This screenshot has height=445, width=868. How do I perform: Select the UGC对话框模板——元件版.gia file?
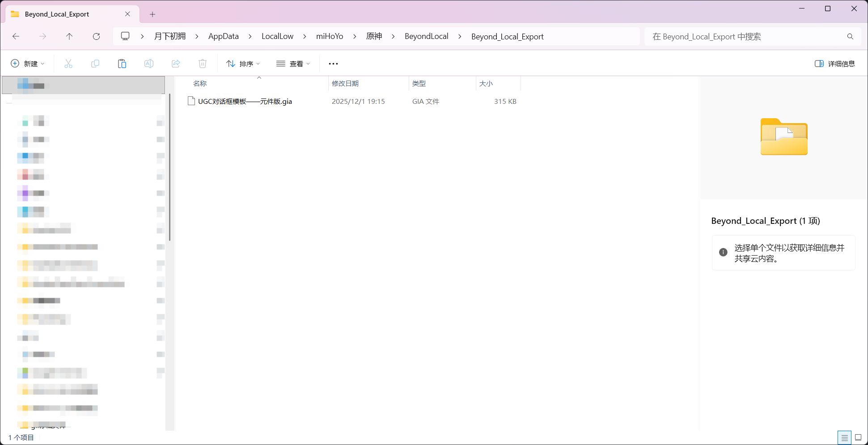(x=245, y=101)
